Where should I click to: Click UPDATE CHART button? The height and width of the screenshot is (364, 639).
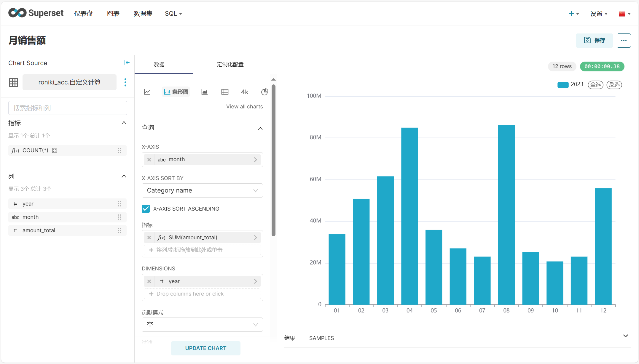[x=205, y=348]
